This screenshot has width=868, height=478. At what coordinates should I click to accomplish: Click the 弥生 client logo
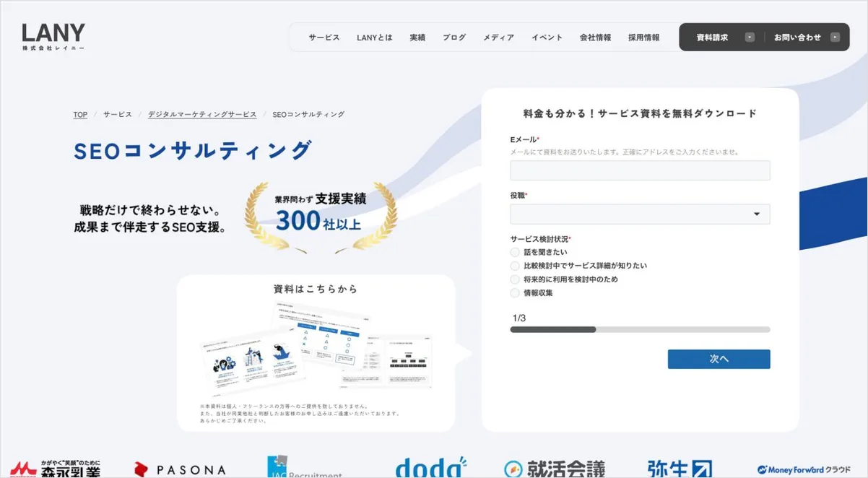680,469
